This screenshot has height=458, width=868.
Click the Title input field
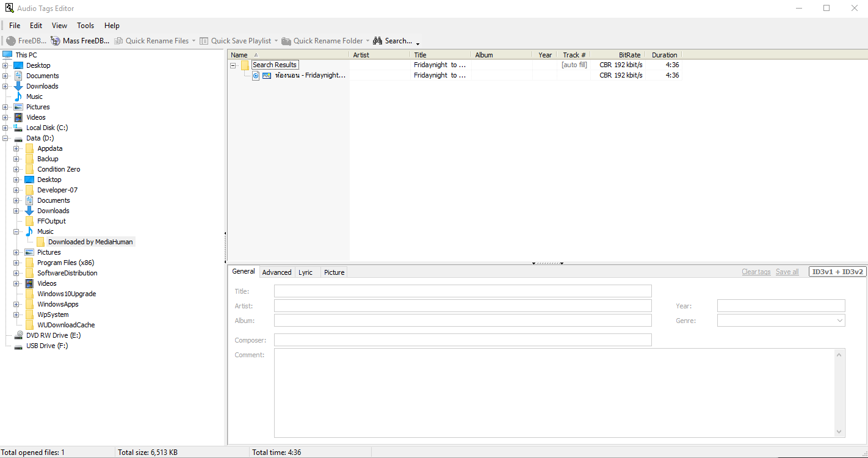tap(463, 291)
